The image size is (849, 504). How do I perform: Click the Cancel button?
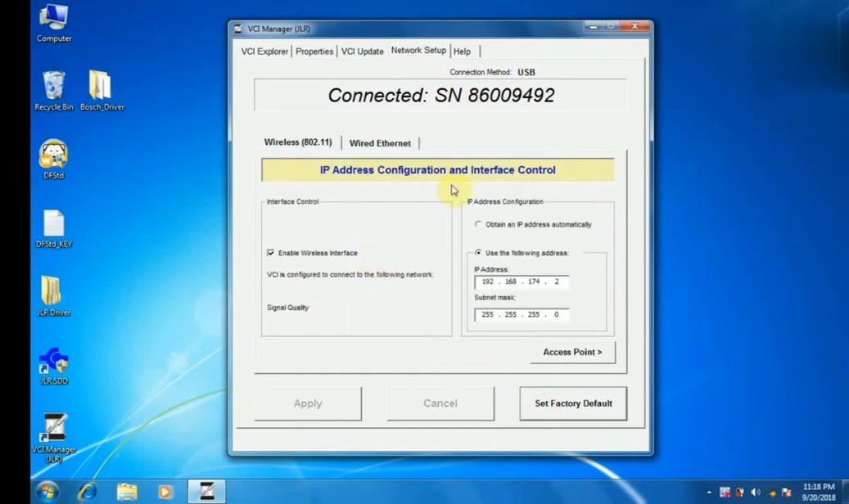click(x=440, y=403)
